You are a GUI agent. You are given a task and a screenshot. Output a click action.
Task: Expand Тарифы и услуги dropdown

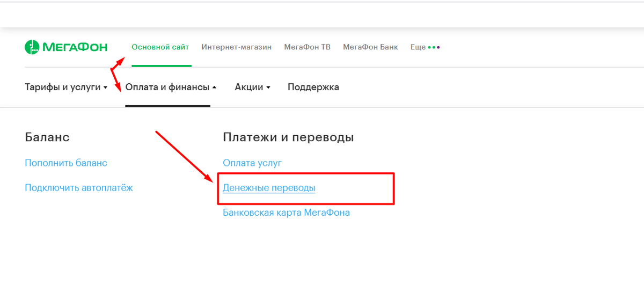pyautogui.click(x=66, y=87)
